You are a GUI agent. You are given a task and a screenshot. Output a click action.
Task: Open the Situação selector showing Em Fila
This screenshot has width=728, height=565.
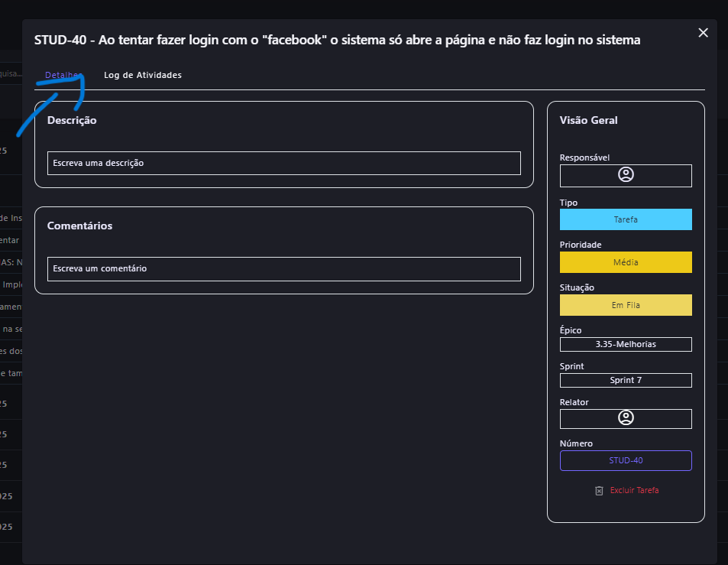[x=626, y=305]
